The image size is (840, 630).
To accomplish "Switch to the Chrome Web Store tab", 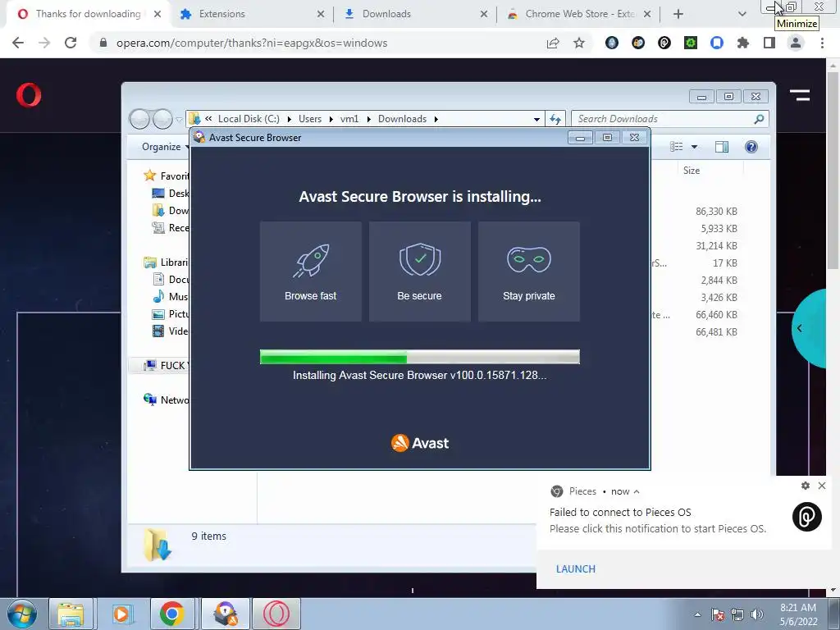I will pos(580,14).
